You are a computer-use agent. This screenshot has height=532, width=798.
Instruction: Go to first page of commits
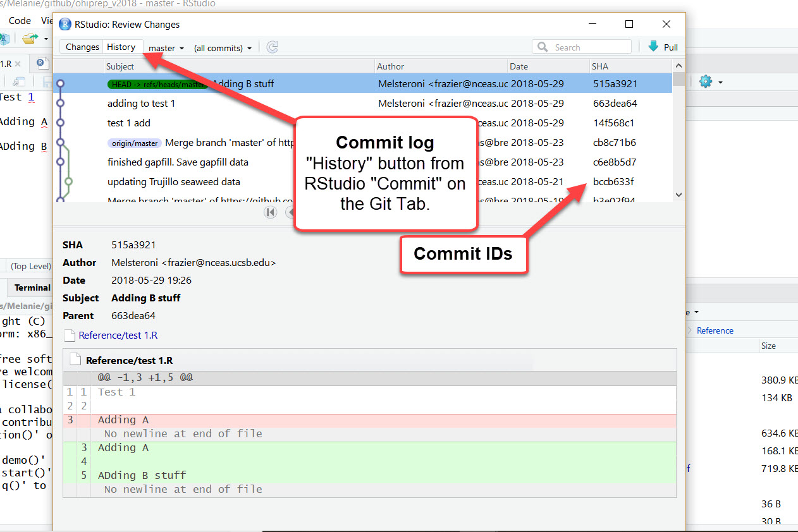271,212
